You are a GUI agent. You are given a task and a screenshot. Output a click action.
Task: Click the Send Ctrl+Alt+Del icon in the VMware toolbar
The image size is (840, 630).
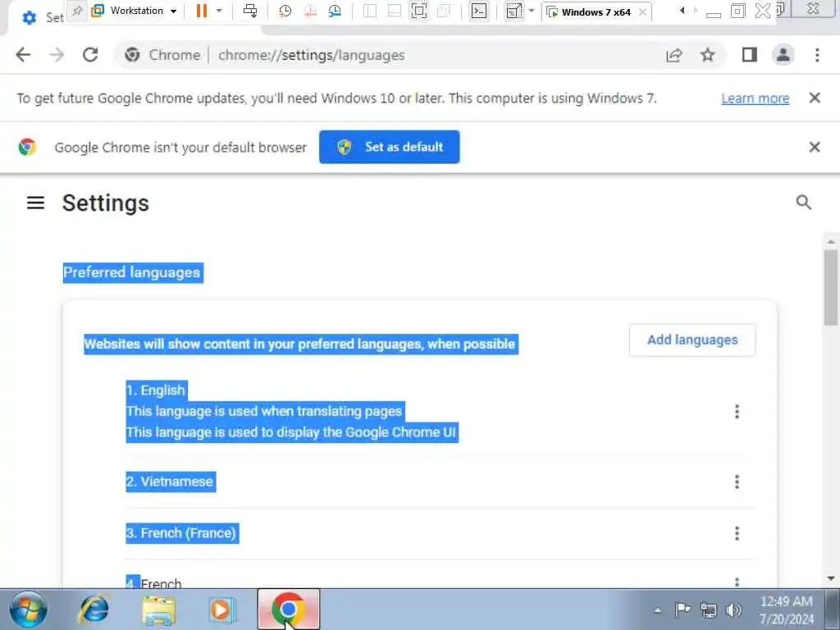[250, 11]
